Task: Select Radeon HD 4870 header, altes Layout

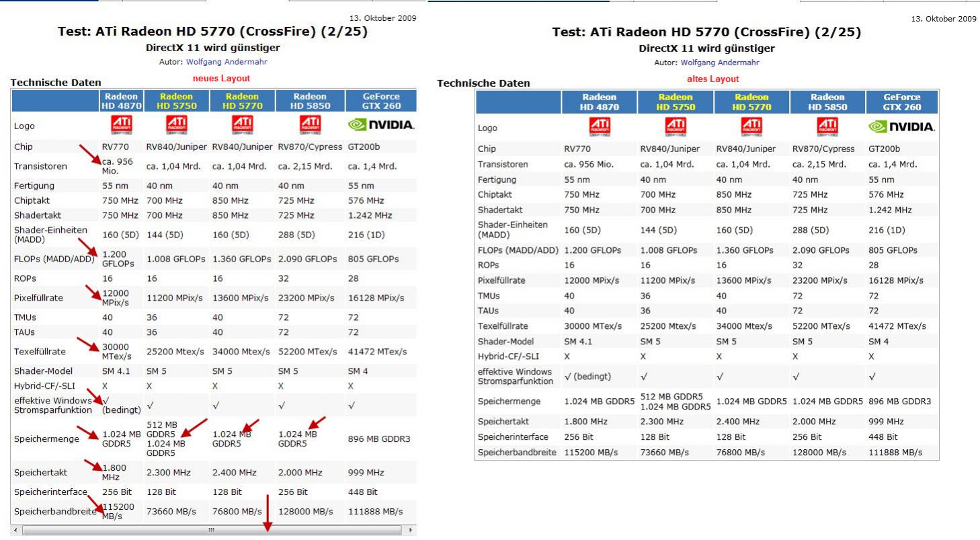Action: point(600,102)
